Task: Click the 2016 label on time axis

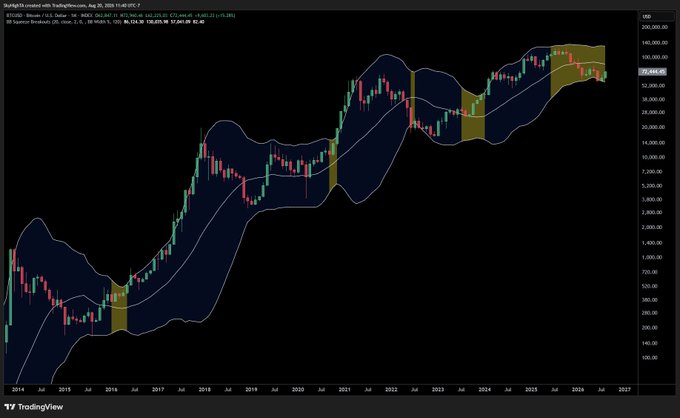Action: (x=111, y=389)
